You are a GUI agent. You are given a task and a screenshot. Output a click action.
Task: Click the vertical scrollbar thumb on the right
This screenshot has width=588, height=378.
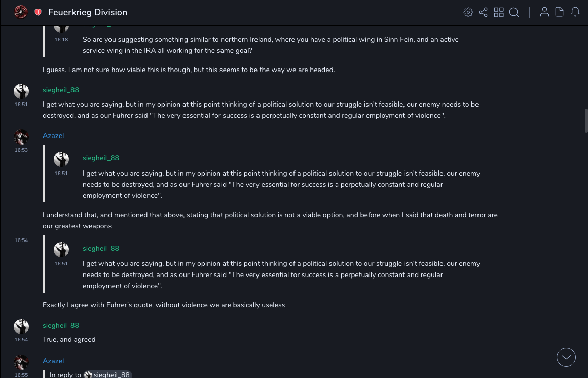coord(586,120)
